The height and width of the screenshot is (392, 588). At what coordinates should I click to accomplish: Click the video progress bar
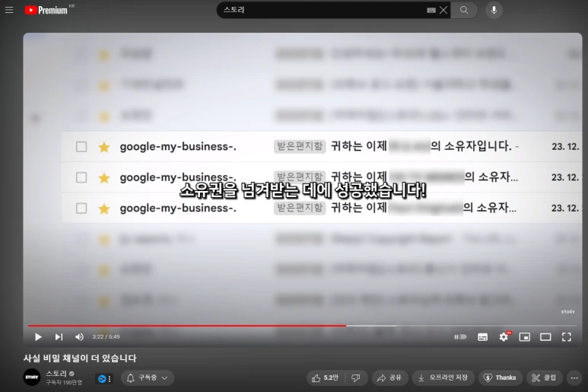pyautogui.click(x=302, y=326)
